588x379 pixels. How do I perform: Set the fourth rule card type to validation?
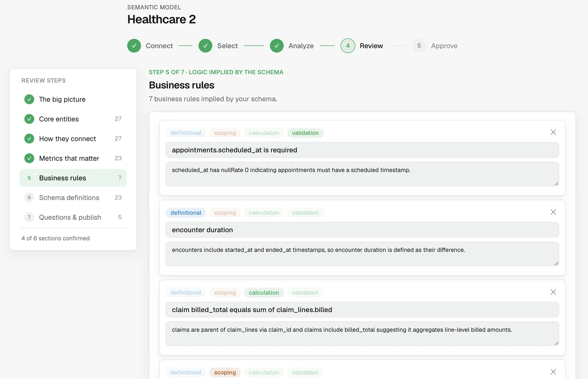(x=305, y=372)
